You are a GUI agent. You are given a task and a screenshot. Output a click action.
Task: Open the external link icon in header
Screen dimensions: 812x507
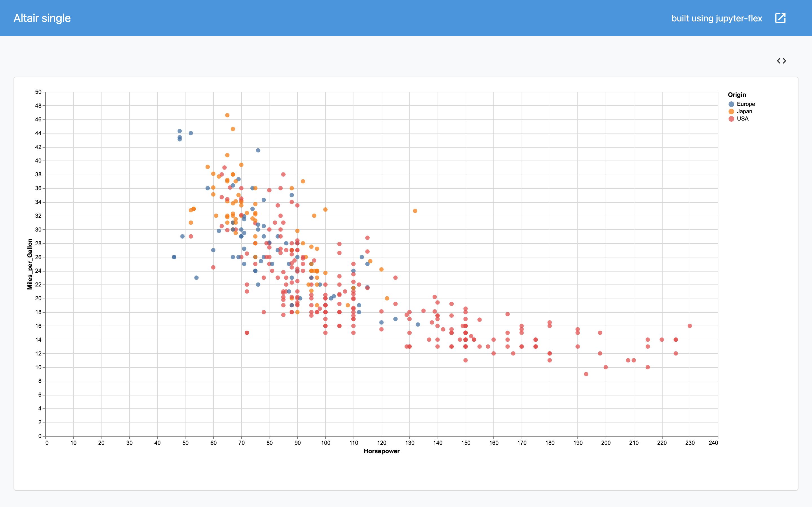tap(780, 18)
